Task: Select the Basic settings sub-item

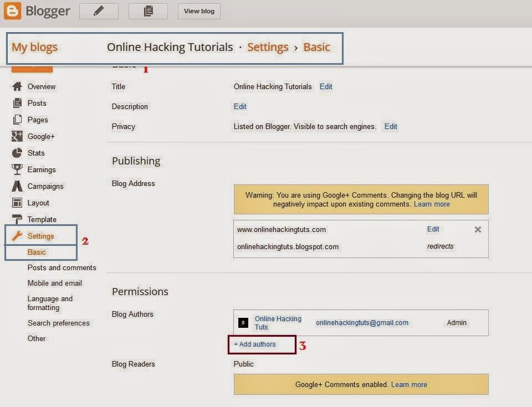Action: [37, 253]
